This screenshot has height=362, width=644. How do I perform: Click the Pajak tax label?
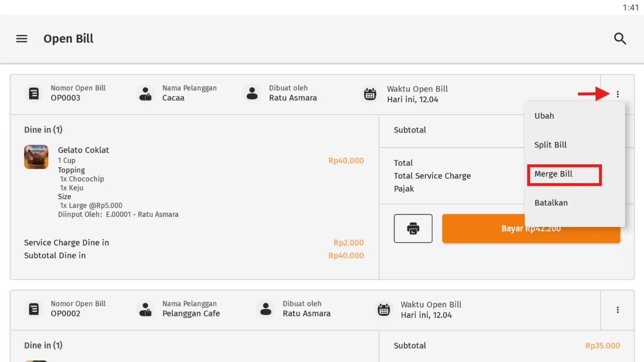pos(404,189)
